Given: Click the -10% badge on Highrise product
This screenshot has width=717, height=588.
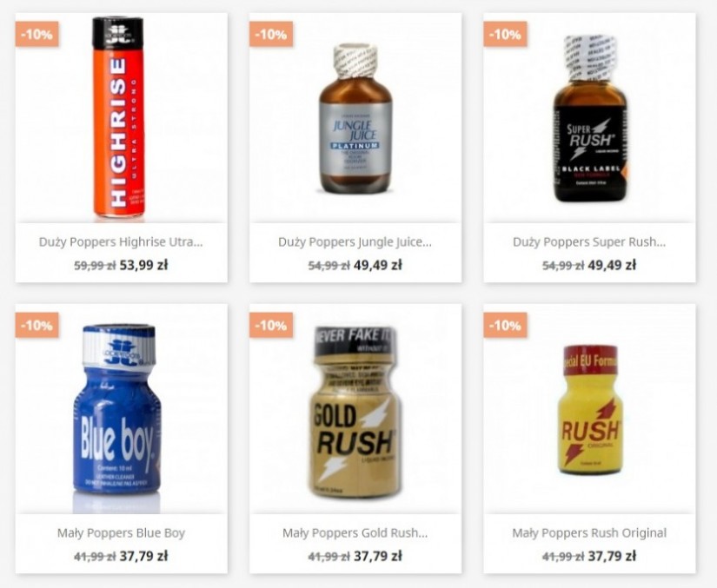Looking at the screenshot, I should 37,34.
